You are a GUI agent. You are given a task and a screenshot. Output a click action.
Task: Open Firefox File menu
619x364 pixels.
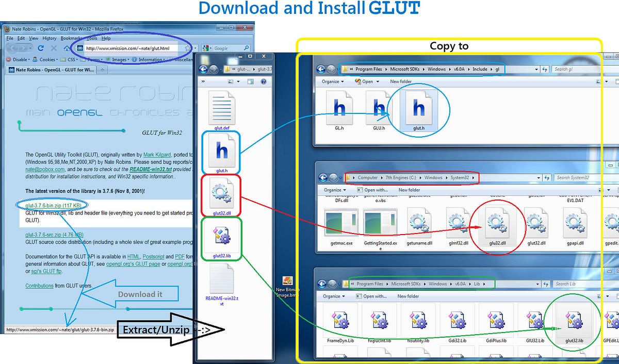pos(9,38)
